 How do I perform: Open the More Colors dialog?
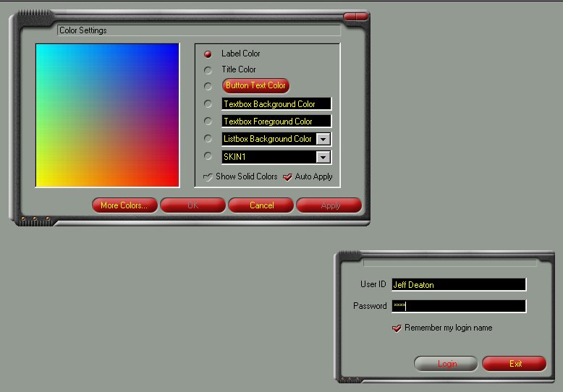tap(124, 205)
